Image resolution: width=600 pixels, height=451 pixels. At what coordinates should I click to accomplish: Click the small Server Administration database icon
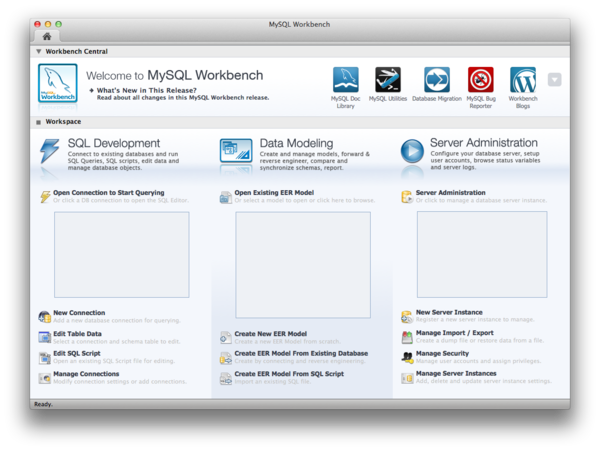[407, 197]
